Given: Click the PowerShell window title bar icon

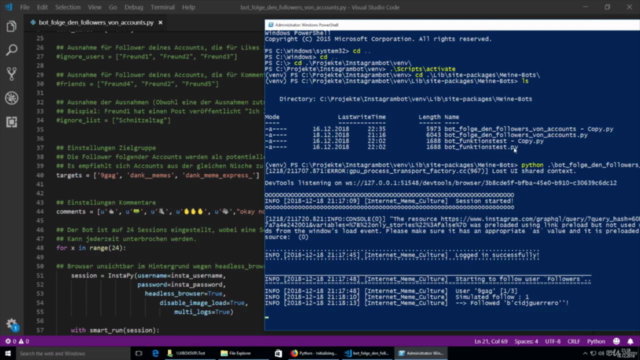Looking at the screenshot, I should pyautogui.click(x=271, y=25).
